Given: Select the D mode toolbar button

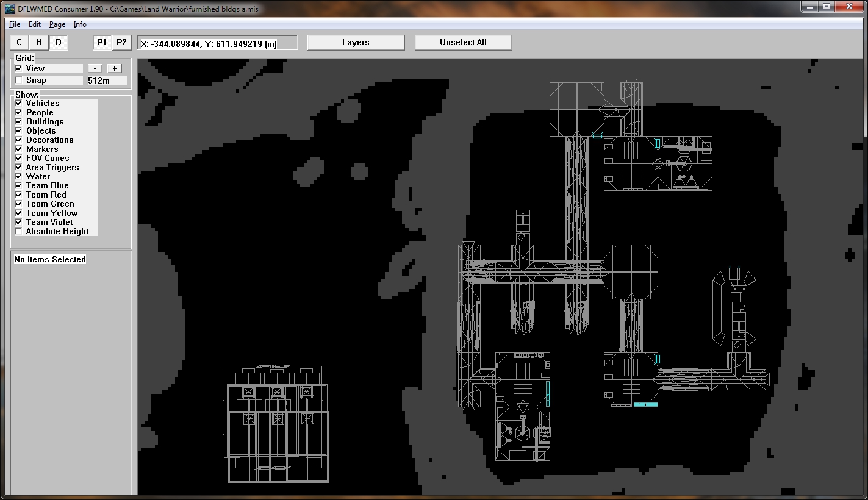Looking at the screenshot, I should 59,42.
